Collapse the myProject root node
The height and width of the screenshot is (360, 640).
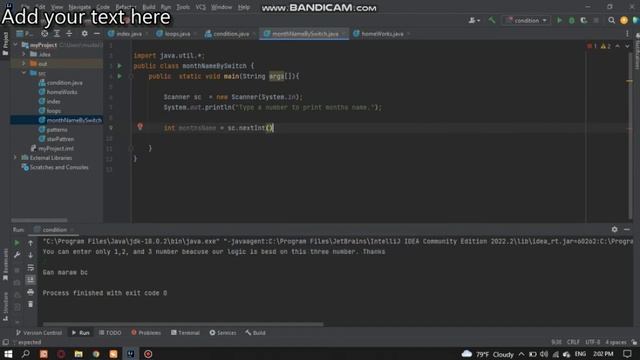pyautogui.click(x=16, y=45)
